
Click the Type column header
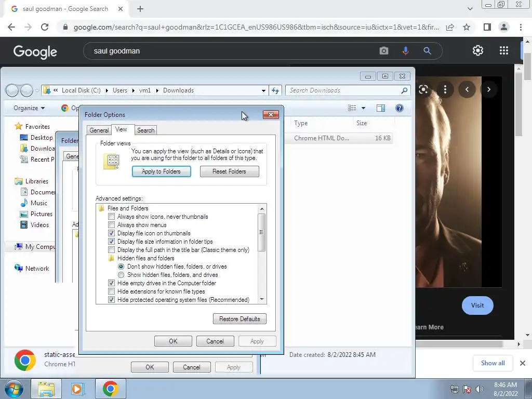tap(321, 123)
